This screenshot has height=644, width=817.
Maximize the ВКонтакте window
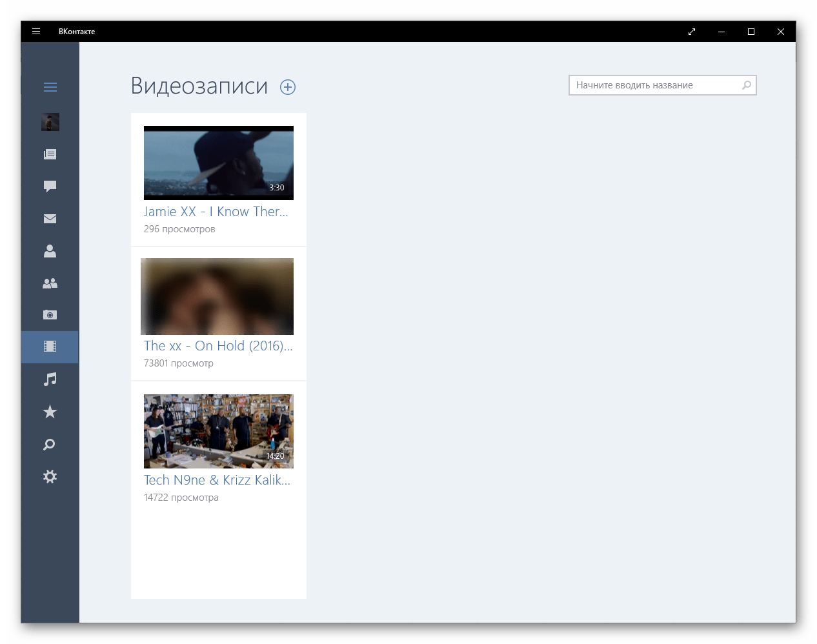(751, 32)
